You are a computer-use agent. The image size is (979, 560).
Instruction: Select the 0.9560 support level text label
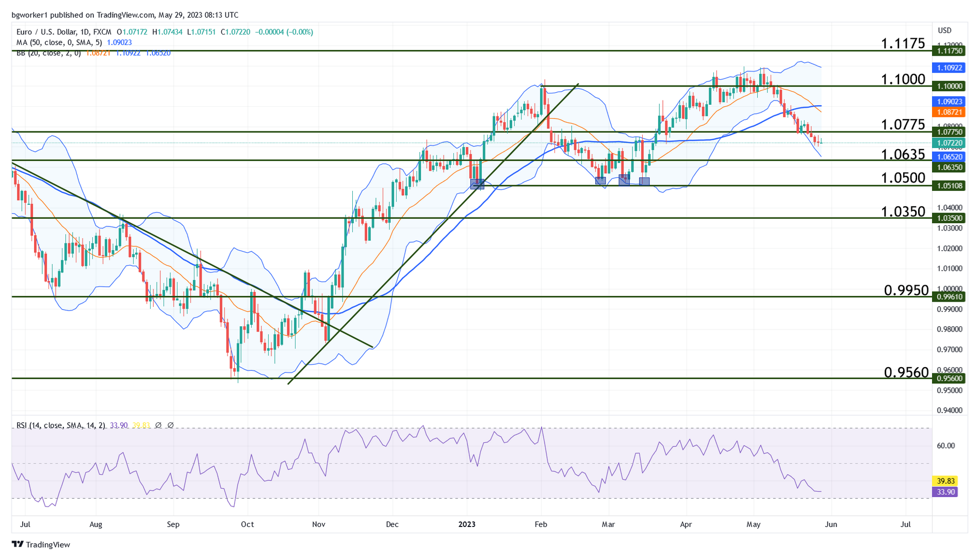point(906,372)
